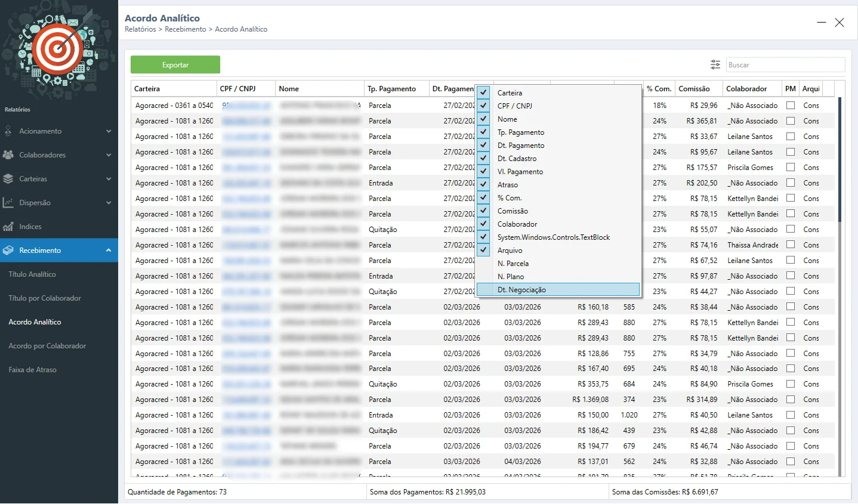858x504 pixels.
Task: Click the Indices bar graph icon
Action: click(x=8, y=227)
